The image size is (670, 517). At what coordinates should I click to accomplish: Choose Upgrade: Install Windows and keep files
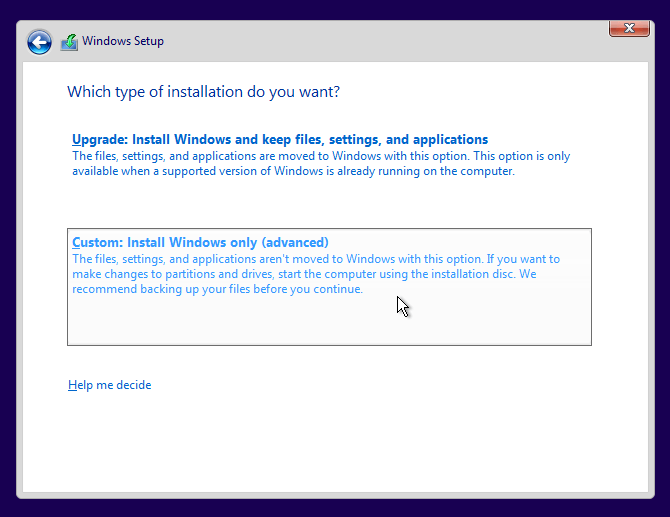pos(280,139)
